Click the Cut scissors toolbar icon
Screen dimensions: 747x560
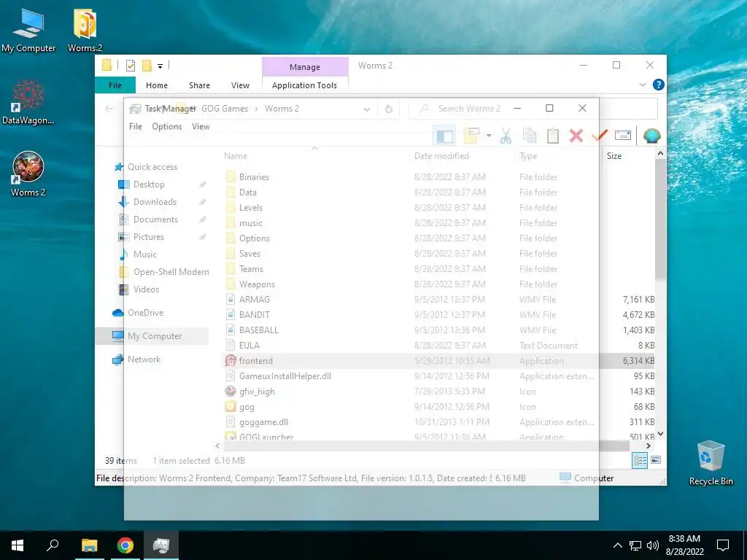pyautogui.click(x=506, y=136)
